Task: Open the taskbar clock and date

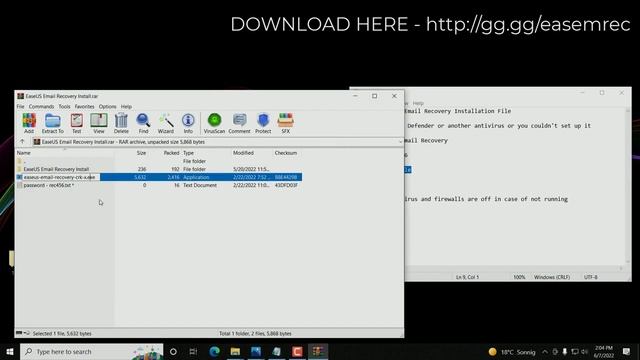Action: tap(604, 352)
